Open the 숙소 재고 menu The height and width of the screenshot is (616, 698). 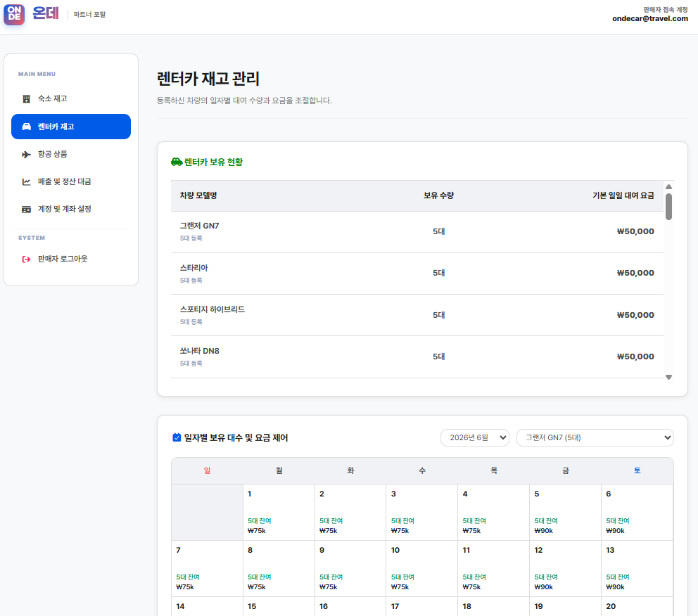click(71, 98)
